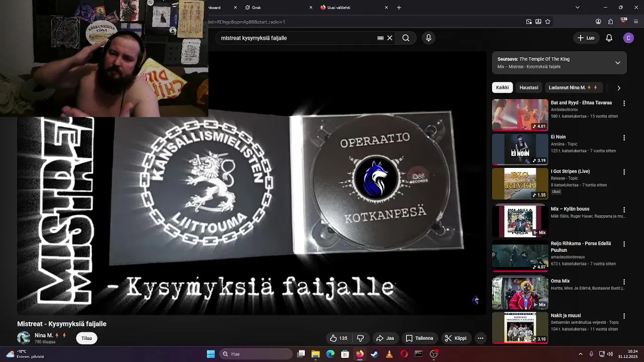Screen dimensions: 644x362
Task: Open a new browser tab with plus icon
Action: click(x=399, y=8)
